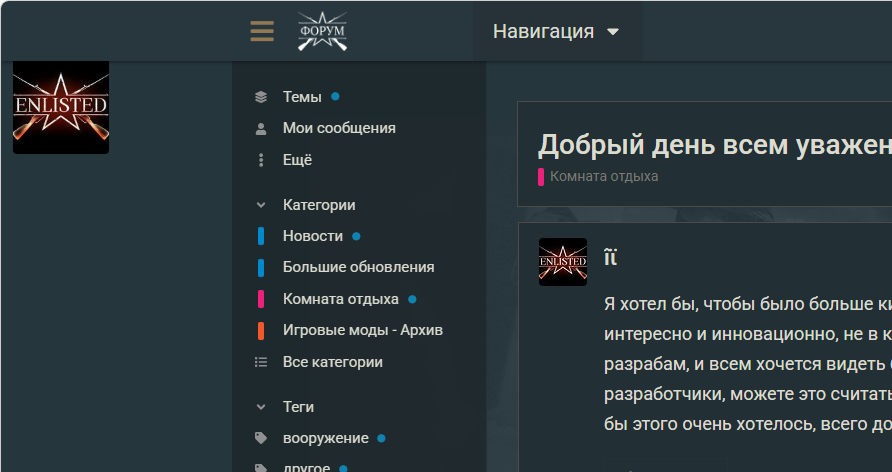The height and width of the screenshot is (472, 892).
Task: Select the Новости category
Action: (x=312, y=236)
